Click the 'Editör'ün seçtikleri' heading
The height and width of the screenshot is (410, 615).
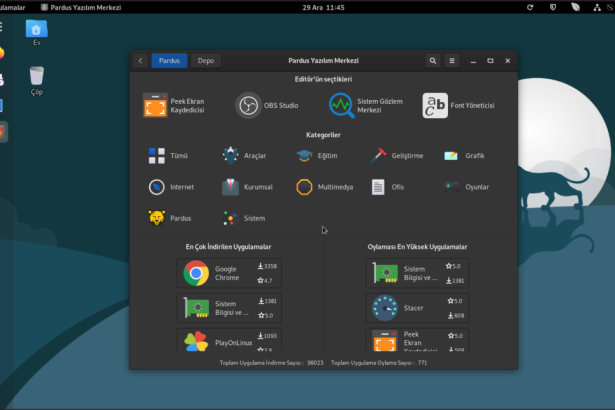[323, 79]
